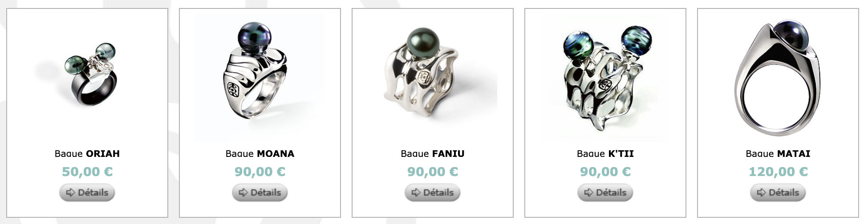Click the Détails button under Bague ORIAH
Image resolution: width=868 pixels, height=224 pixels.
(x=87, y=192)
